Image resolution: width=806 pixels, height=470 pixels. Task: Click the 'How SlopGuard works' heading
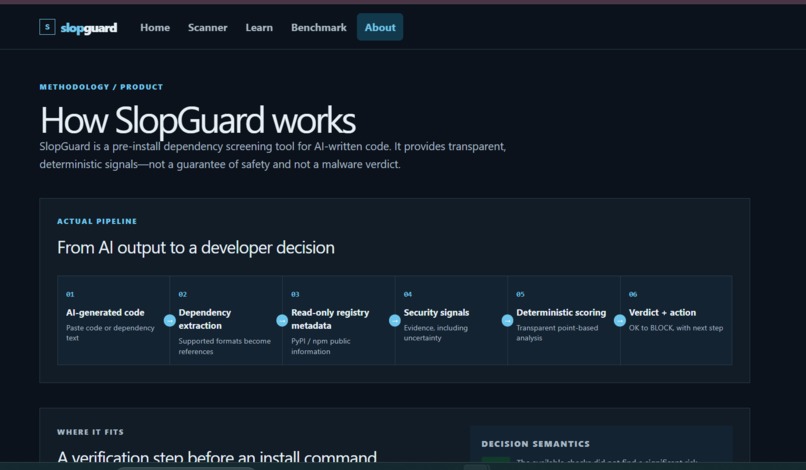(x=198, y=120)
